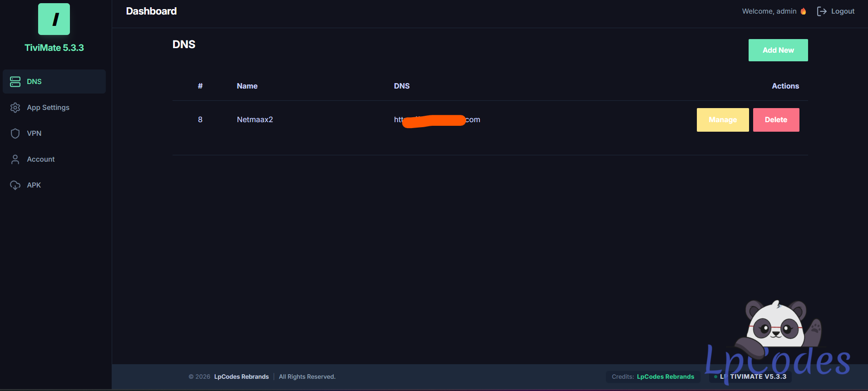Go to the VPN section
Viewport: 868px width, 391px height.
pos(54,134)
